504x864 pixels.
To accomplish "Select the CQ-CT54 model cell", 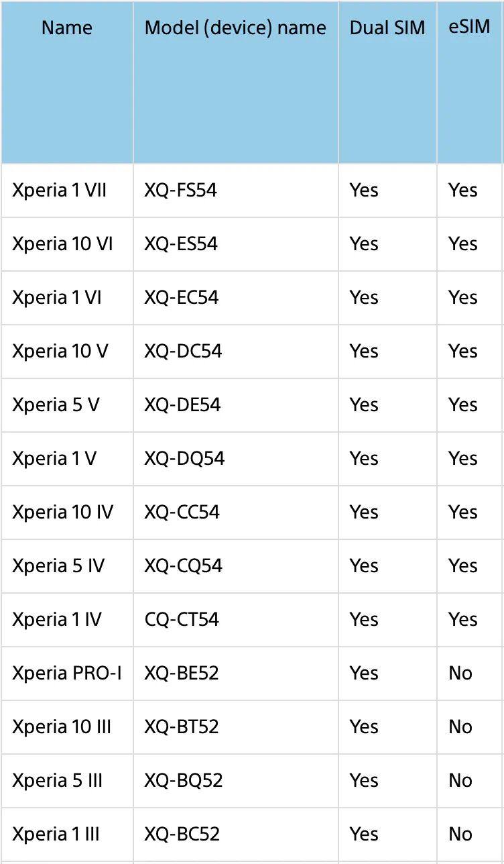I will point(182,620).
